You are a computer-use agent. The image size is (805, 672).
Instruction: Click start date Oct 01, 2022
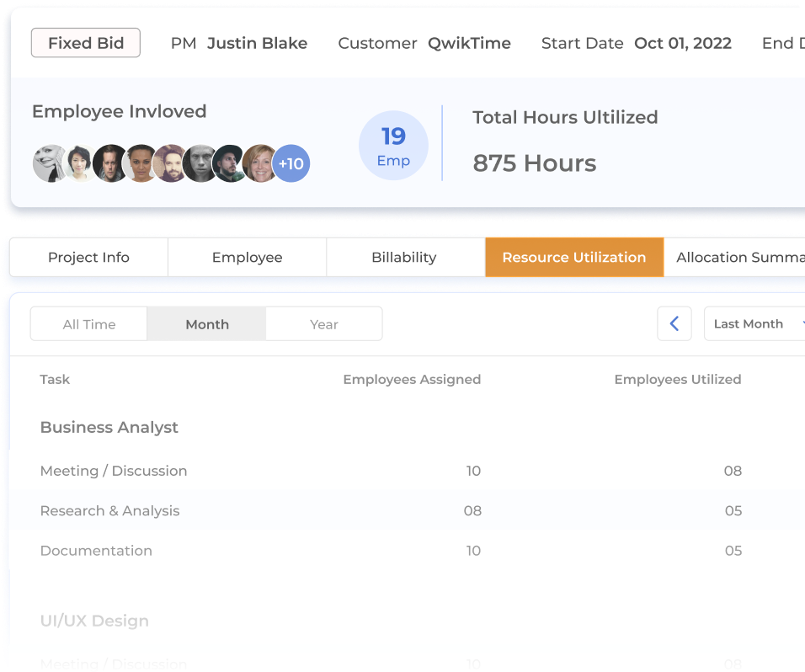pos(683,43)
